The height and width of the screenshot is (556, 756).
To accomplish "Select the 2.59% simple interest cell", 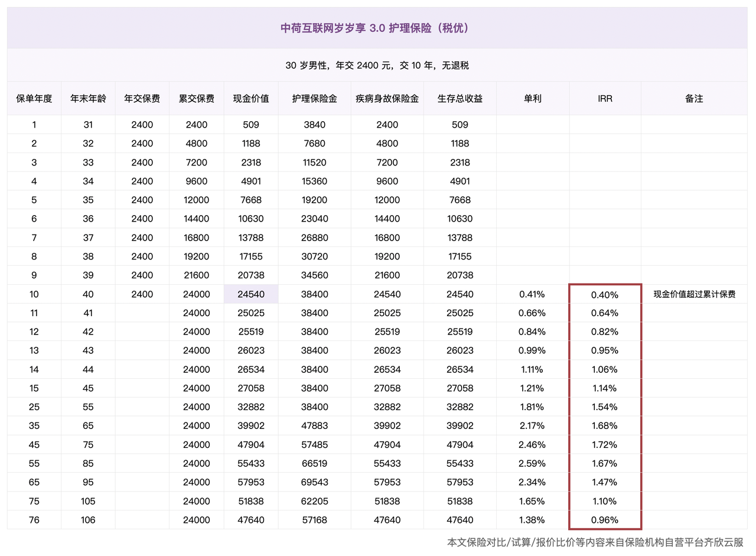I will click(x=532, y=464).
